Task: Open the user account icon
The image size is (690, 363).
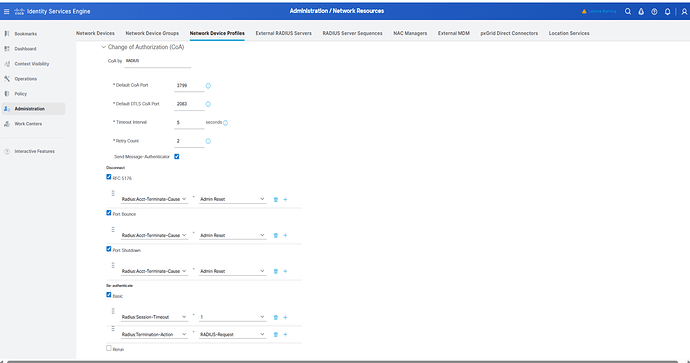Action: 684,12
